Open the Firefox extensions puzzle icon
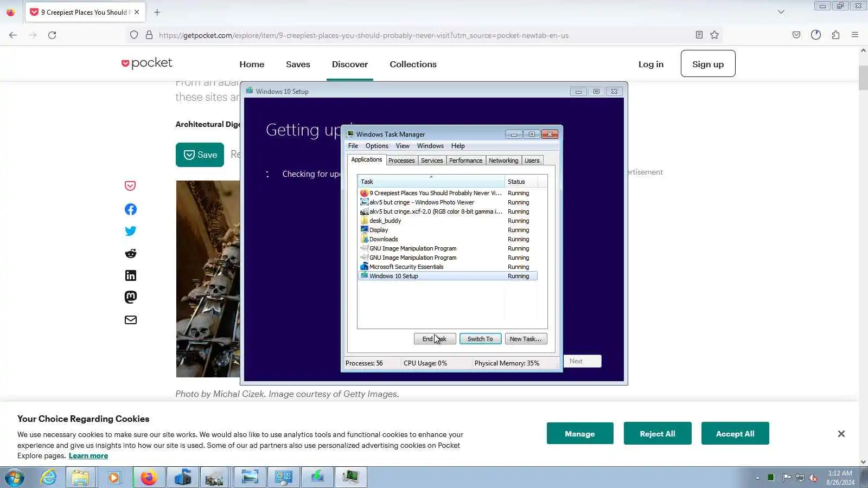Screen dimensions: 868x488 point(835,35)
